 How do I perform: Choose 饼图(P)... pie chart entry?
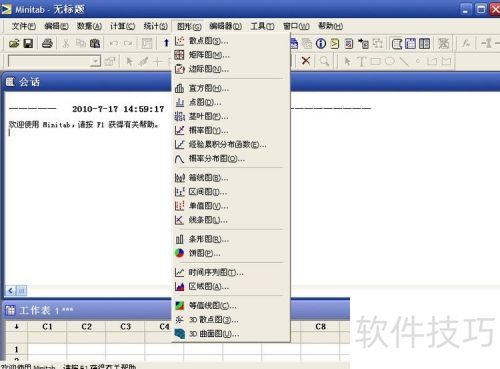click(x=231, y=253)
